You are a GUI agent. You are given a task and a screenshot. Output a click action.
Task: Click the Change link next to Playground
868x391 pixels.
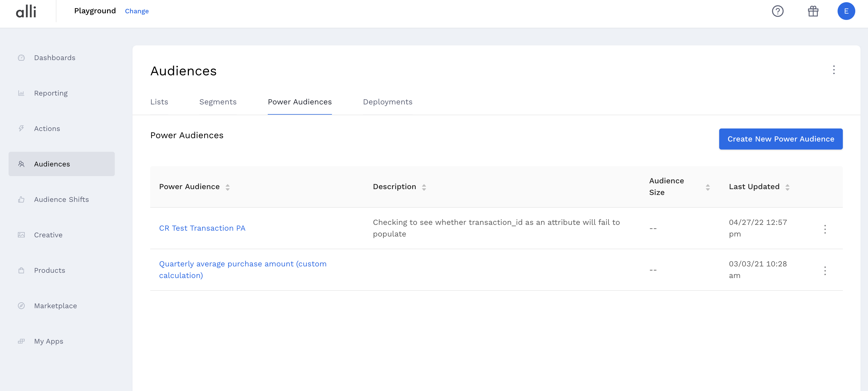[136, 11]
